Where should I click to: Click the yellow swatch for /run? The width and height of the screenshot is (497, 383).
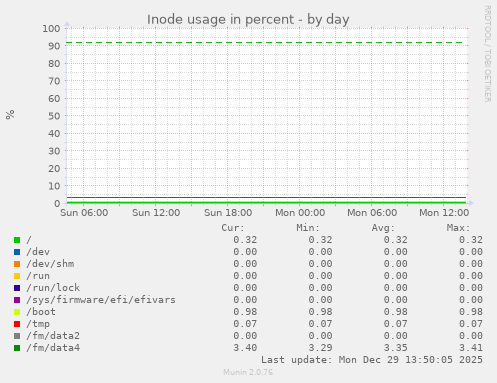[17, 276]
